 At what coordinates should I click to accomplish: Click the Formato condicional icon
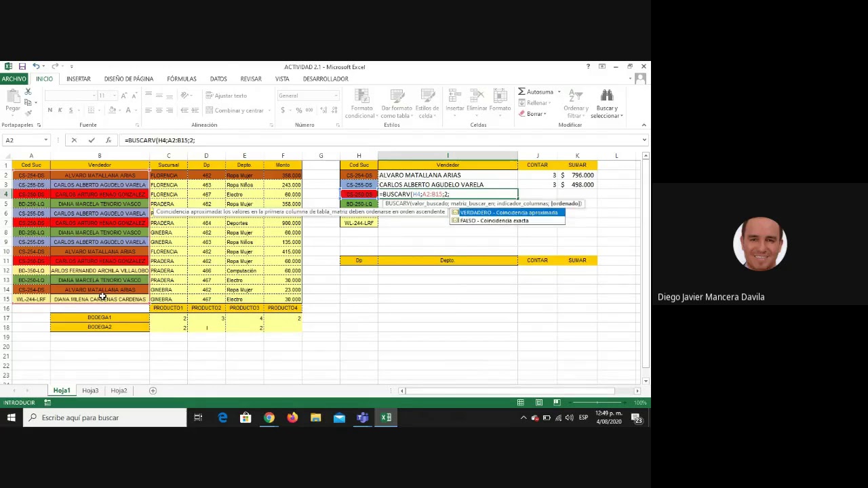(361, 96)
